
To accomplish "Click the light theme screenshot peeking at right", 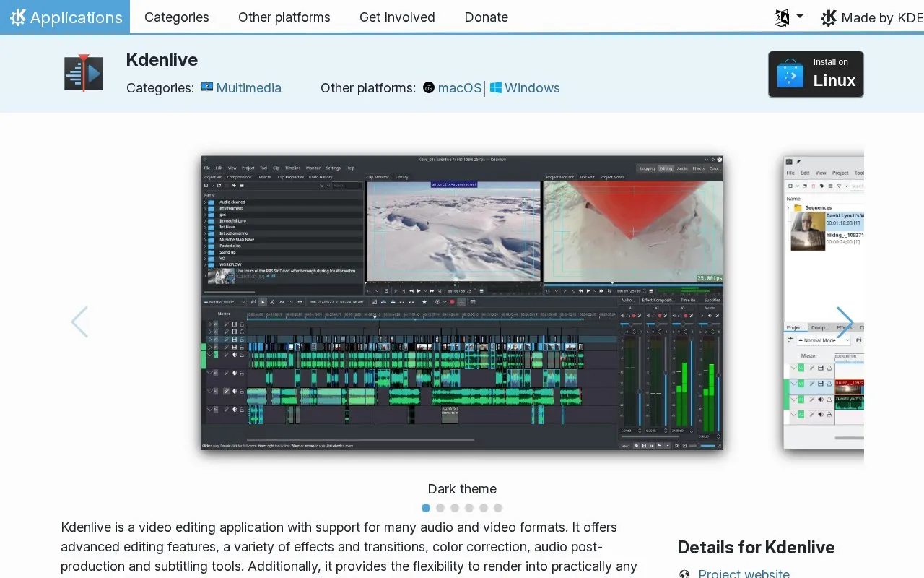I will tap(824, 303).
